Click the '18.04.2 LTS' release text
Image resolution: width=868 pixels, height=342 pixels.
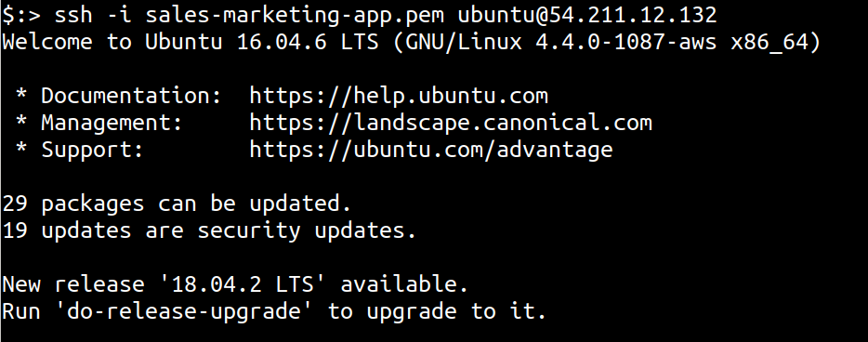243,285
